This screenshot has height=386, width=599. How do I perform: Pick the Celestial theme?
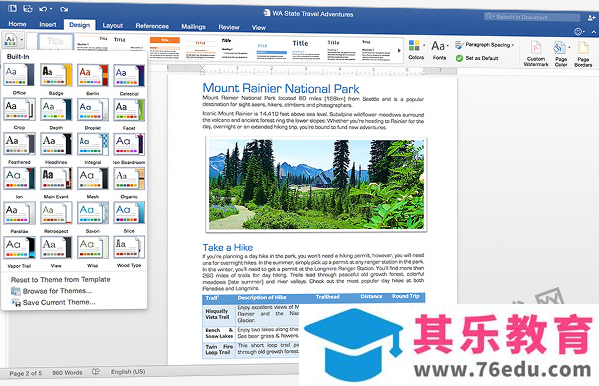coord(129,76)
